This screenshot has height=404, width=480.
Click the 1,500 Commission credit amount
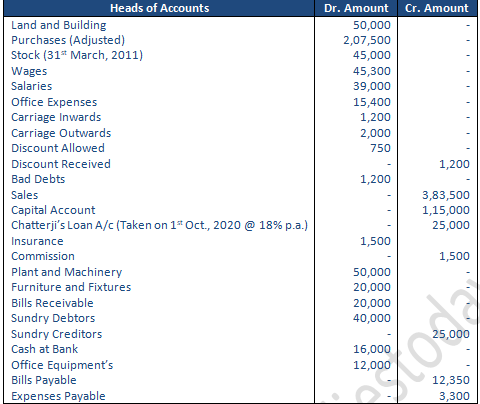454,256
